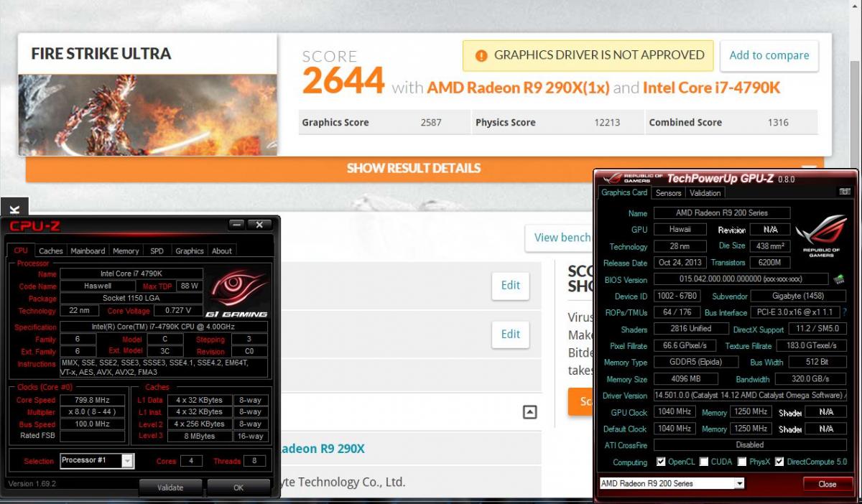Open the GPU selection dropdown in GPU-Z
This screenshot has height=504, width=862.
739,484
